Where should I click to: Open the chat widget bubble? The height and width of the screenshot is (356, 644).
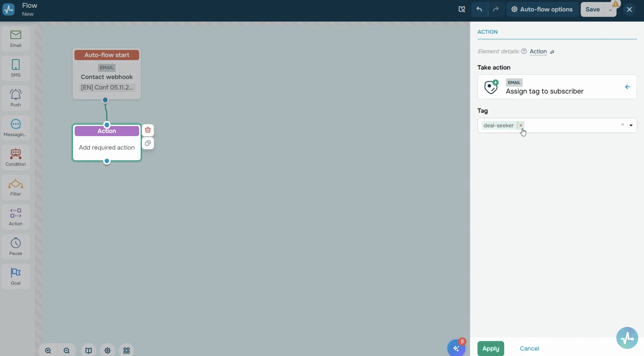point(627,338)
